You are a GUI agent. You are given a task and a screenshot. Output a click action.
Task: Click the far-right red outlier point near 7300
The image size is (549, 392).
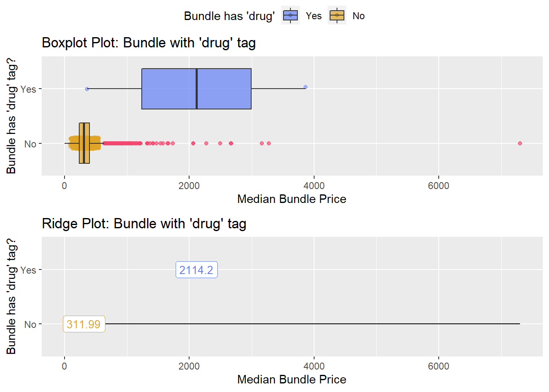520,143
